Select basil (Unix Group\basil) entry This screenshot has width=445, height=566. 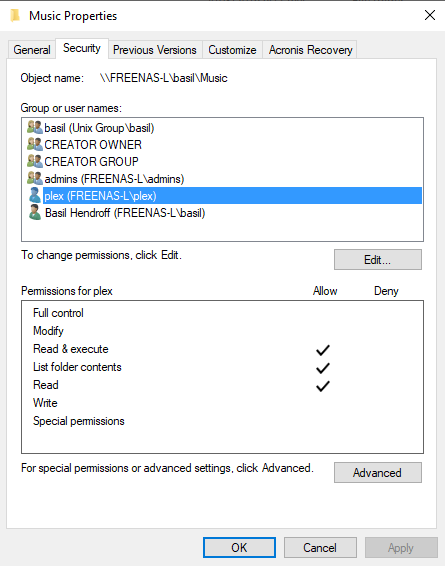click(x=99, y=128)
